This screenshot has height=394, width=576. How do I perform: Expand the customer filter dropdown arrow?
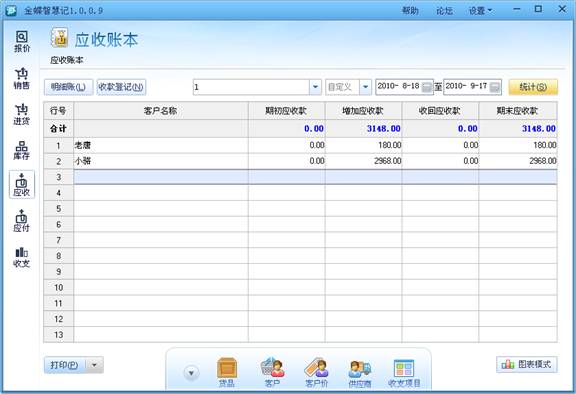315,87
